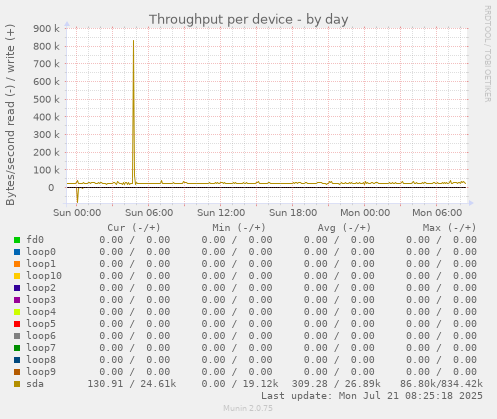Viewport: 497px width, 419px height.
Task: Click the y-axis title 'Bytes/second read (-) / write (+)'
Action: (x=10, y=115)
